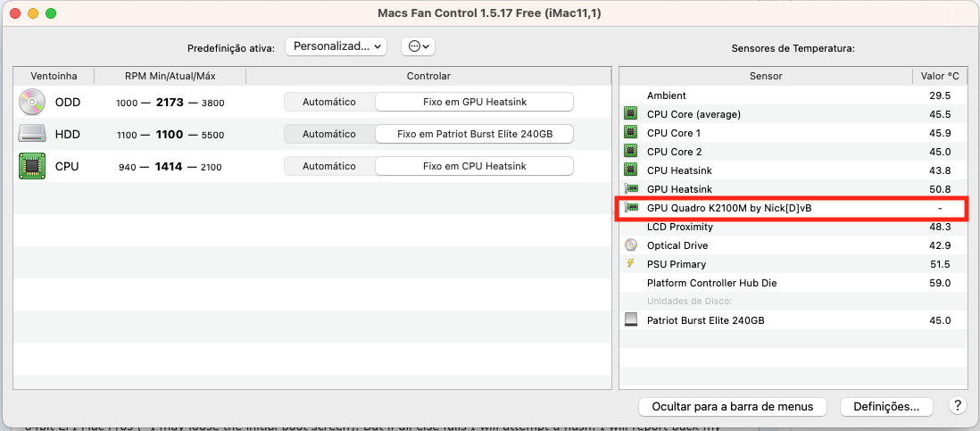Set ODD fan to Automático

pos(329,102)
